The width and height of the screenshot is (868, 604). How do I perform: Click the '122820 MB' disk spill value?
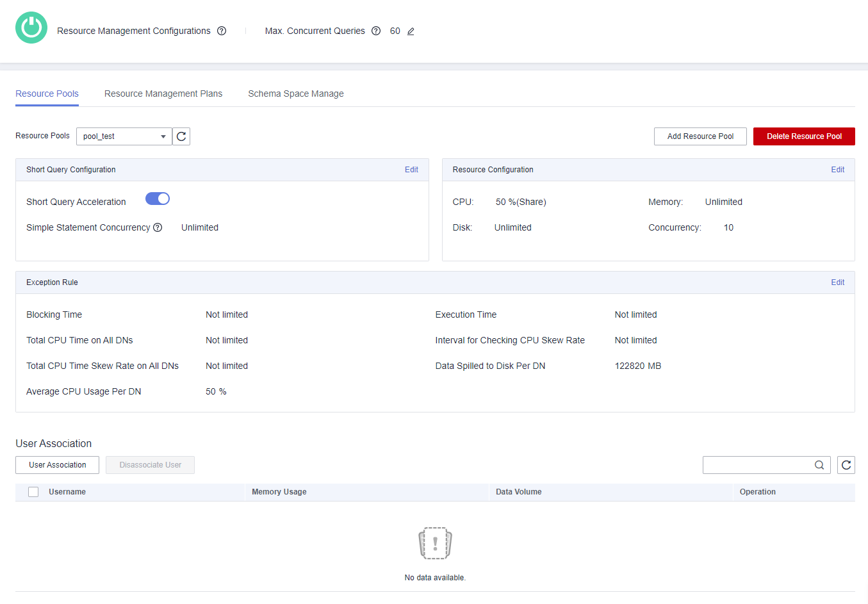(638, 366)
